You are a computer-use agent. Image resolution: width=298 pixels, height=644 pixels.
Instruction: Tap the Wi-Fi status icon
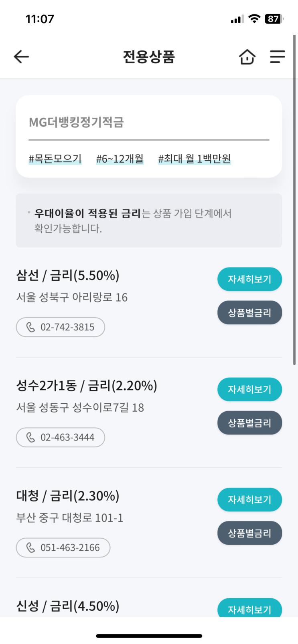[x=254, y=19]
